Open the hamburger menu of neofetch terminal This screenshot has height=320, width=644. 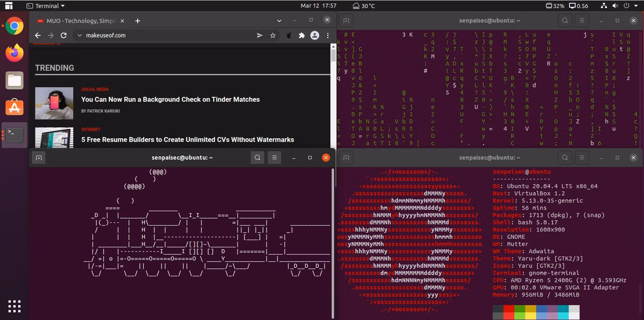pyautogui.click(x=582, y=158)
